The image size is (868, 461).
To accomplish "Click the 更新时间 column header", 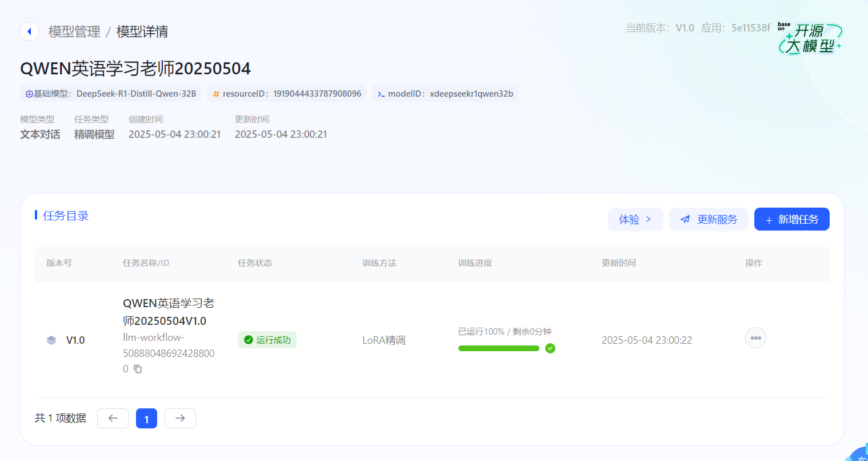I will [x=619, y=263].
